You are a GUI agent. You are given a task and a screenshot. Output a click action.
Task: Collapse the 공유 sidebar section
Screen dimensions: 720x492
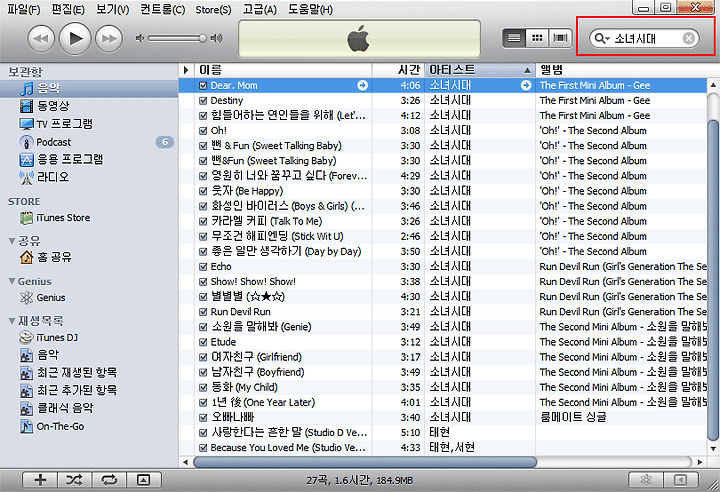point(12,241)
